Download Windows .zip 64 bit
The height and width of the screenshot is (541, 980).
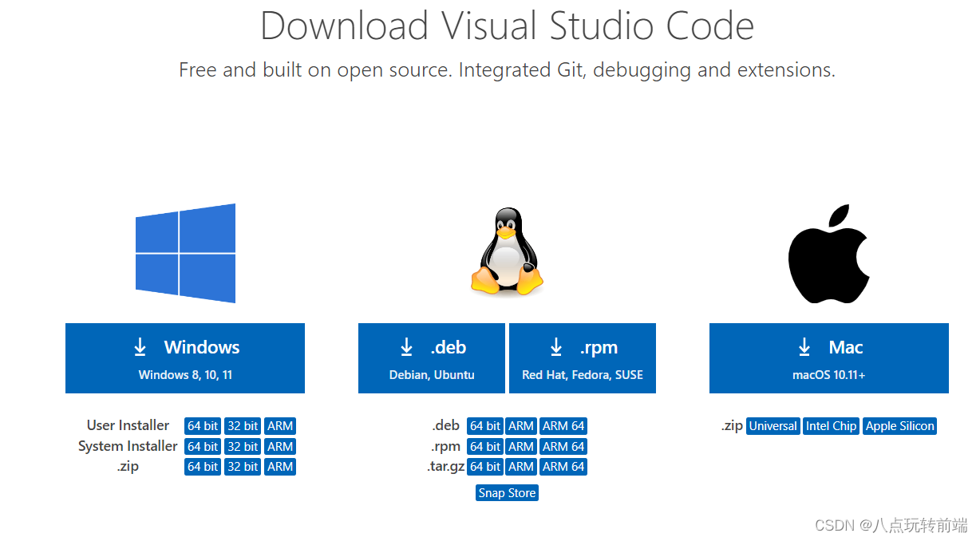click(x=203, y=467)
